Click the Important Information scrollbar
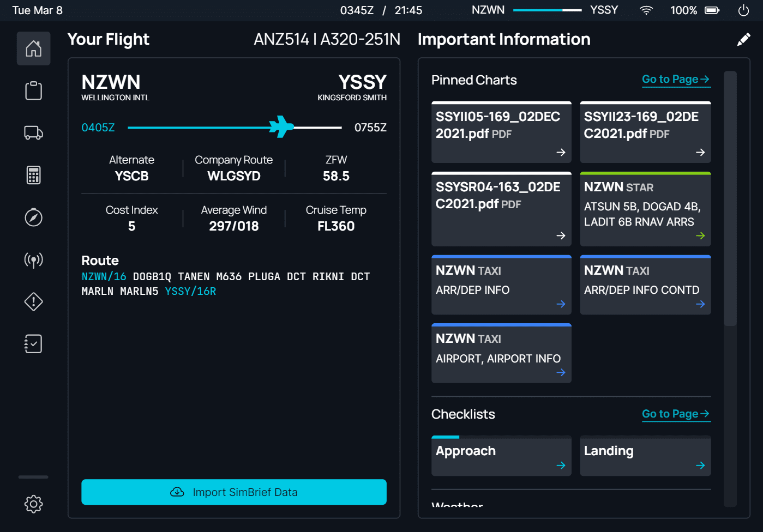763x532 pixels. pos(730,198)
